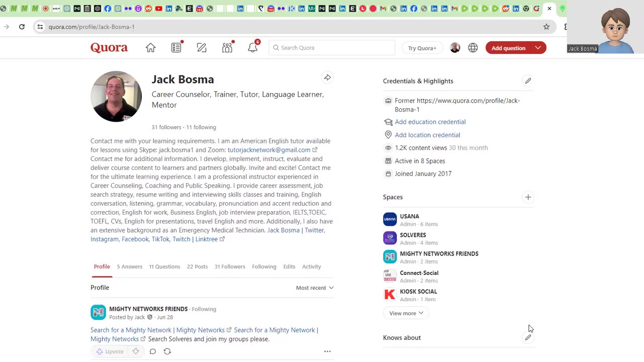Open the Following feed icon
The width and height of the screenshot is (644, 362).
point(176,48)
